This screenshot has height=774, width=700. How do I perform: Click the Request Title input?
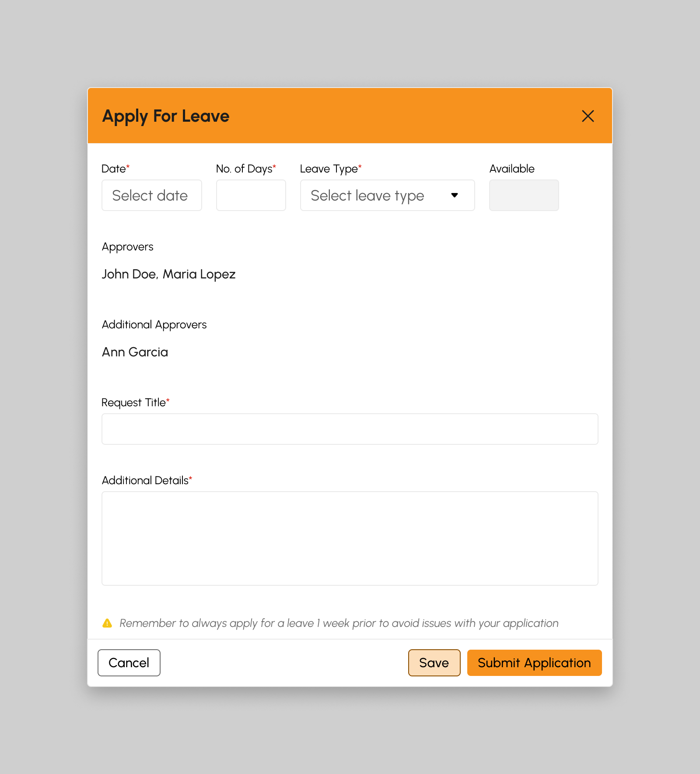350,429
